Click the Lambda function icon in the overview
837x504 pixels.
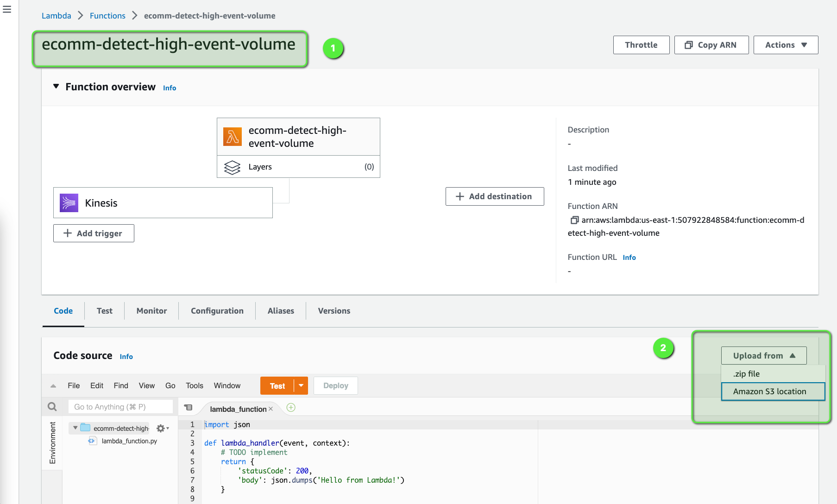coord(233,137)
